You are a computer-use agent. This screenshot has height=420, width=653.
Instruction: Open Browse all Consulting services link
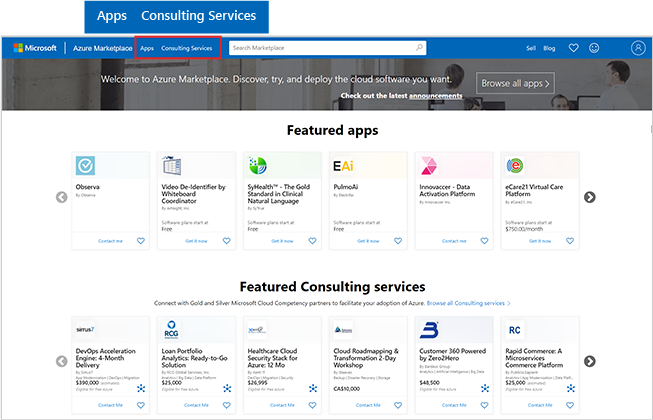[469, 303]
